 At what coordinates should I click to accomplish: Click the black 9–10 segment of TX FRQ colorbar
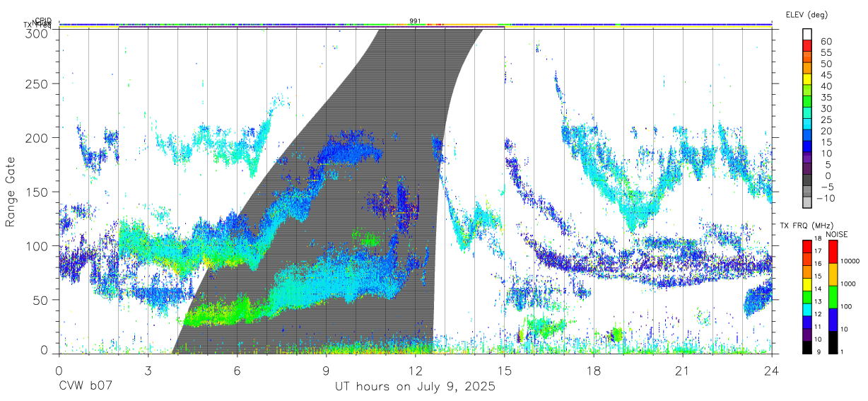(x=807, y=347)
